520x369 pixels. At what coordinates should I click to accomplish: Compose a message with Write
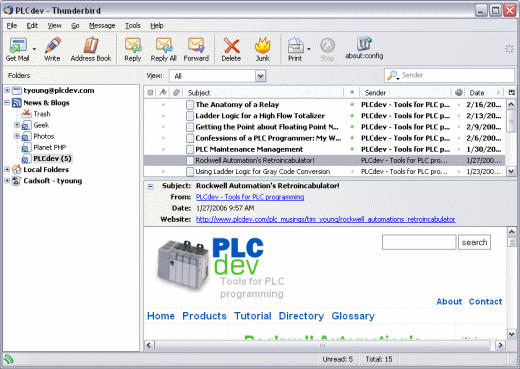coord(52,49)
